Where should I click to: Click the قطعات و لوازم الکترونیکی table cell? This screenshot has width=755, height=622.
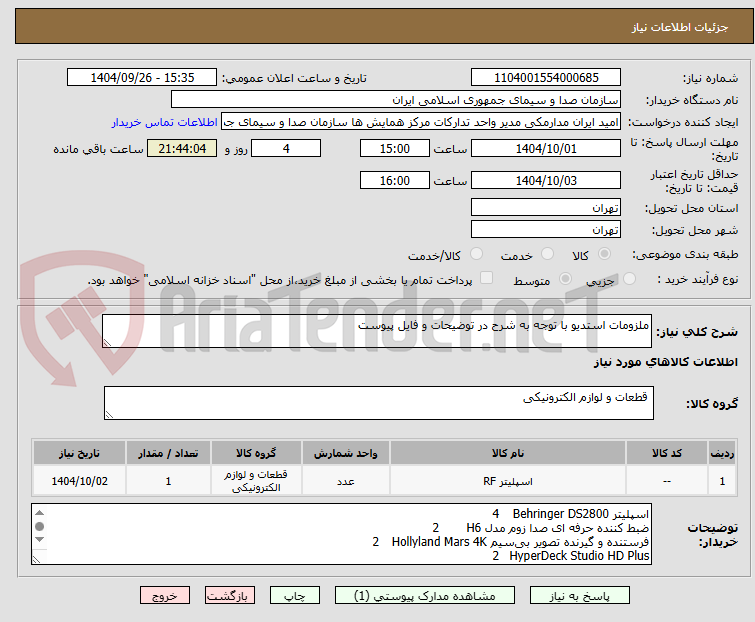click(256, 481)
